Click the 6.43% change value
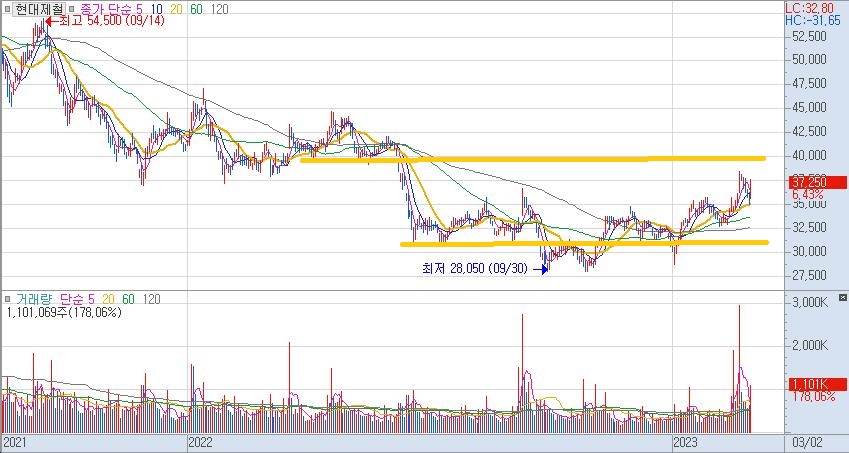The height and width of the screenshot is (453, 849). tap(808, 194)
